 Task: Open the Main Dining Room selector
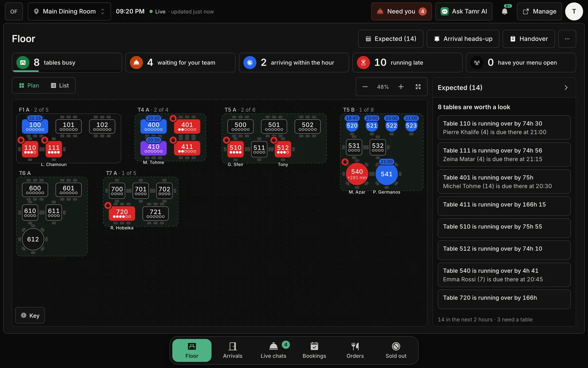69,11
